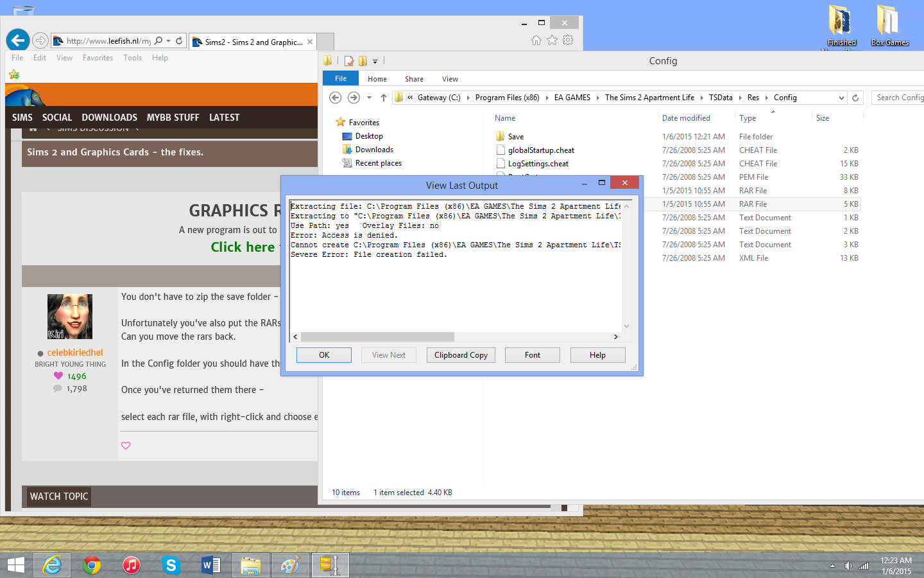Open Google Chrome from the taskbar
Image resolution: width=924 pixels, height=578 pixels.
92,565
